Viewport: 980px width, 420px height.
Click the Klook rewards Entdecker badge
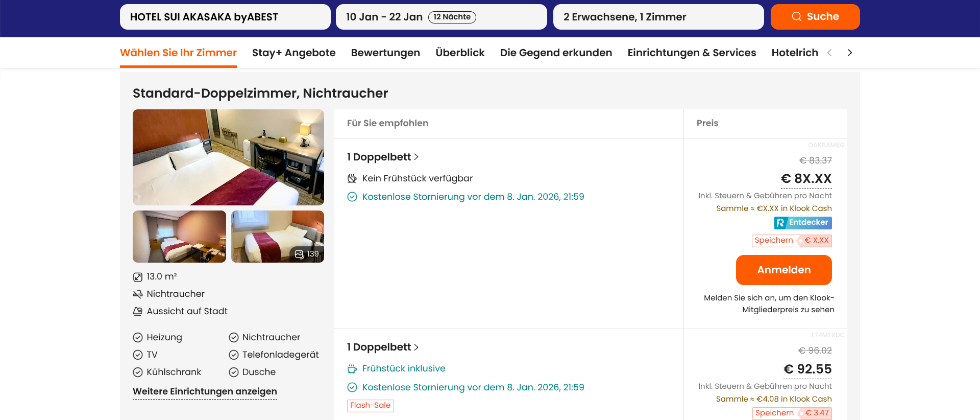pyautogui.click(x=803, y=223)
